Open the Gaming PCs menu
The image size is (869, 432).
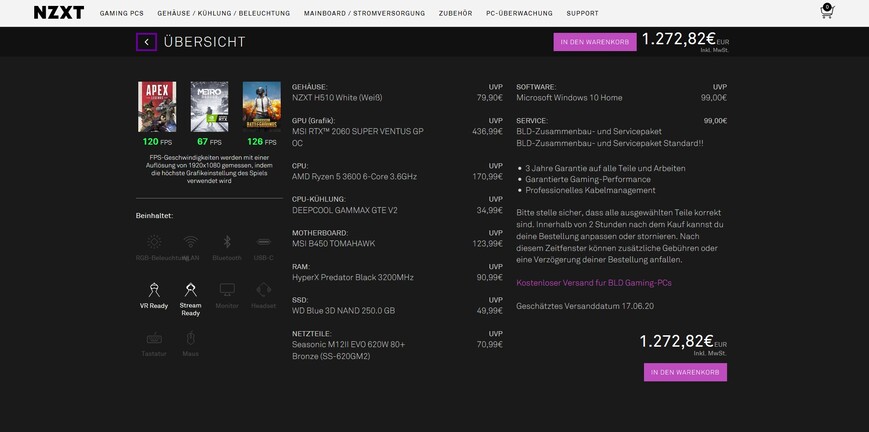121,13
